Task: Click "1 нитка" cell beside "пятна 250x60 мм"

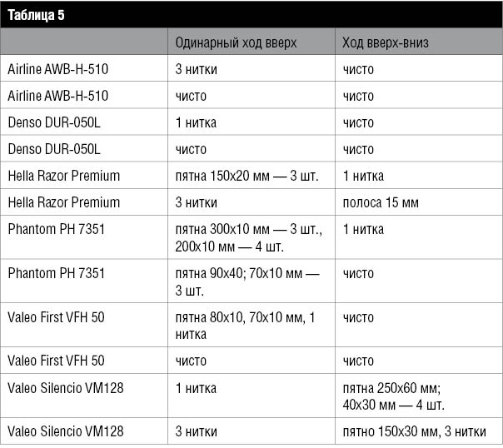Action: 196,388
